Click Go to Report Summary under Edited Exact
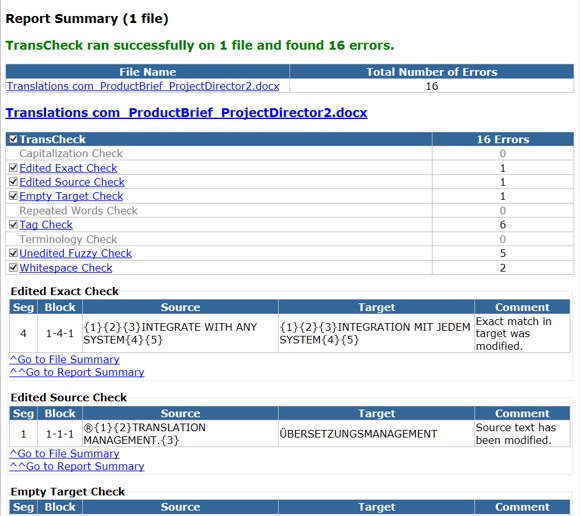This screenshot has width=580, height=516. click(77, 372)
